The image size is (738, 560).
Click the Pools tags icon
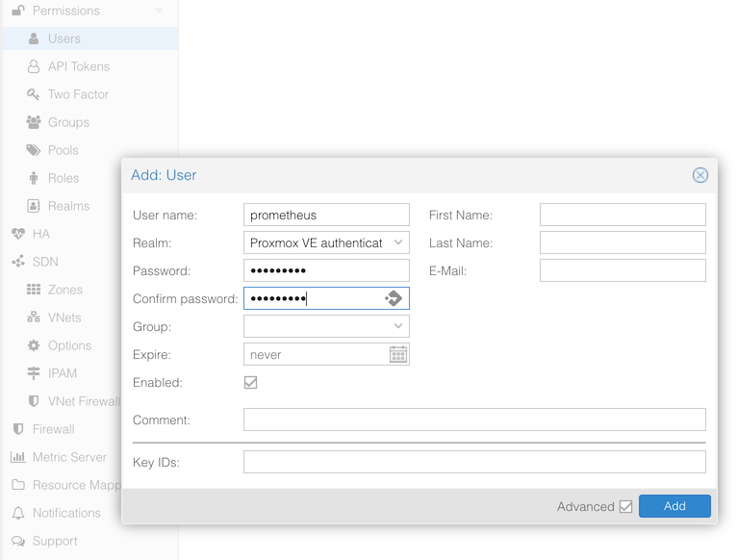tap(34, 150)
